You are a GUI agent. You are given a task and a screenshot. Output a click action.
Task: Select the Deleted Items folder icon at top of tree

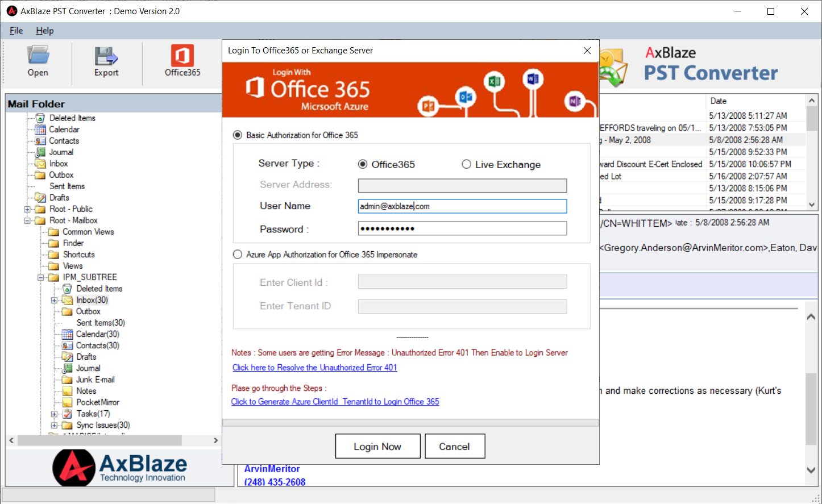coord(40,118)
